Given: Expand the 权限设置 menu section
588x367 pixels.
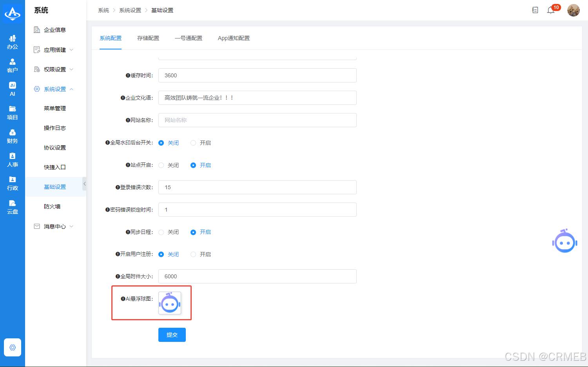Looking at the screenshot, I should pos(54,69).
